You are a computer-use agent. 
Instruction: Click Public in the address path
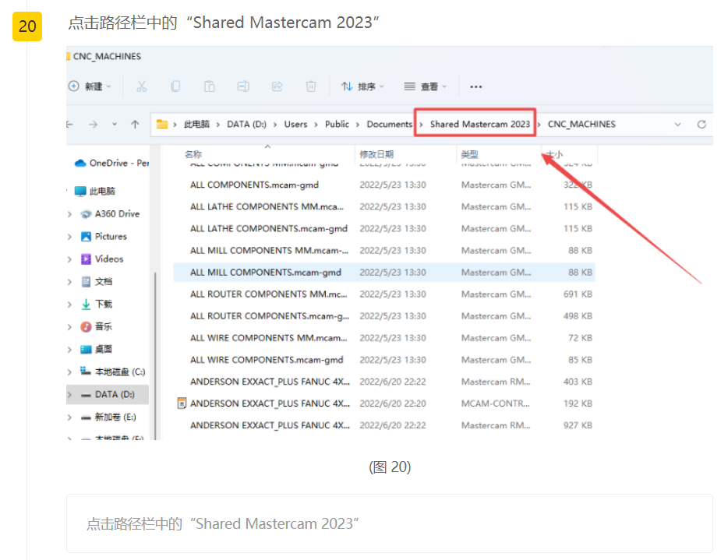point(337,125)
